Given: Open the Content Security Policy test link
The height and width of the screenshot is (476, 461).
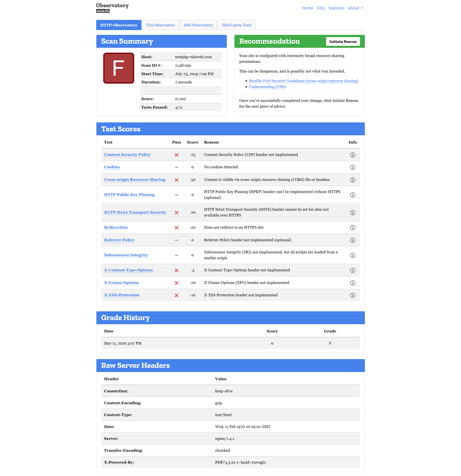Looking at the screenshot, I should pyautogui.click(x=127, y=155).
